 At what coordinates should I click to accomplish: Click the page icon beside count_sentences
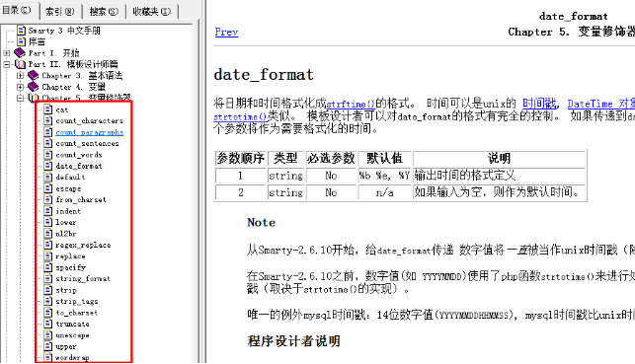[x=48, y=144]
